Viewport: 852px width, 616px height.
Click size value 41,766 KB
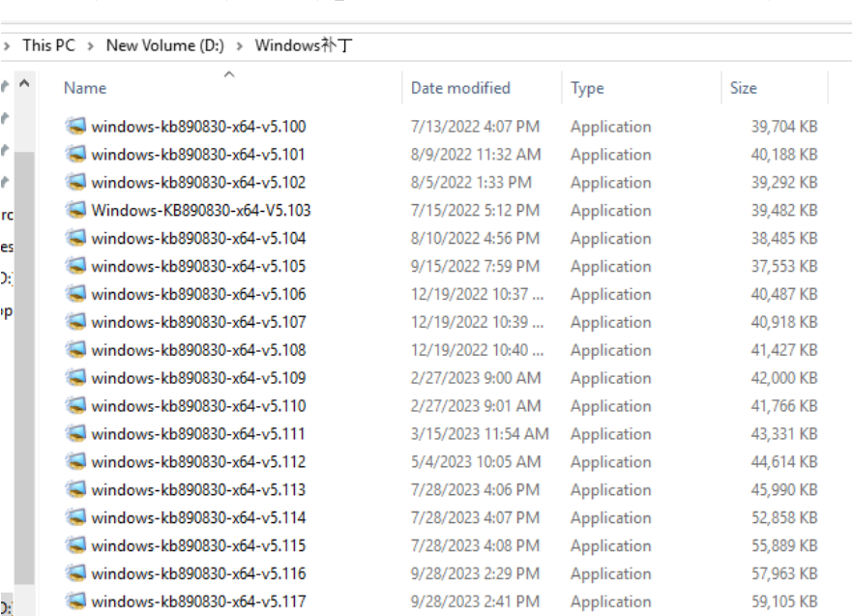784,406
